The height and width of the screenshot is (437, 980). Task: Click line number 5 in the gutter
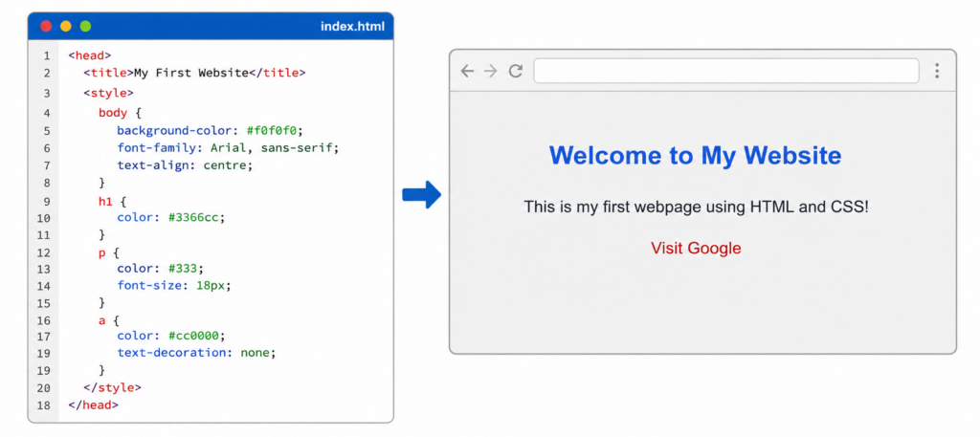(47, 131)
